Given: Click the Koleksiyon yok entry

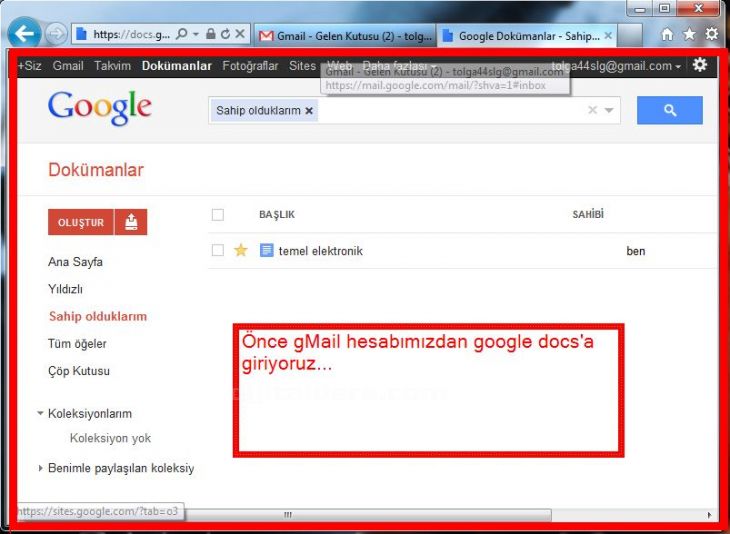Looking at the screenshot, I should click(110, 438).
